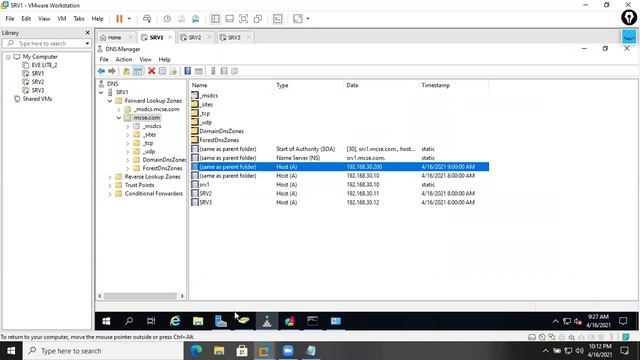Click the blue help icon
640x360 pixels.
tap(187, 71)
